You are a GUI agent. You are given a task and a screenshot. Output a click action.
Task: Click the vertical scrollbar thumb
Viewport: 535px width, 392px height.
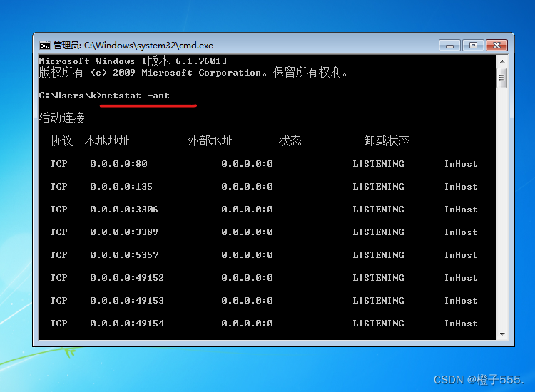(x=502, y=78)
